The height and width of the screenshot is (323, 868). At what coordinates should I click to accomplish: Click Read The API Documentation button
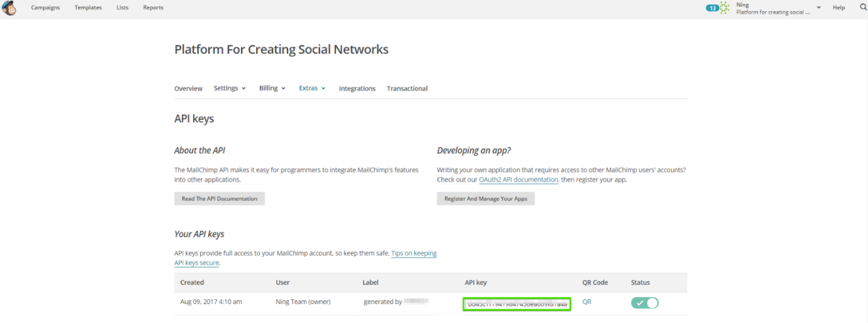pyautogui.click(x=220, y=199)
